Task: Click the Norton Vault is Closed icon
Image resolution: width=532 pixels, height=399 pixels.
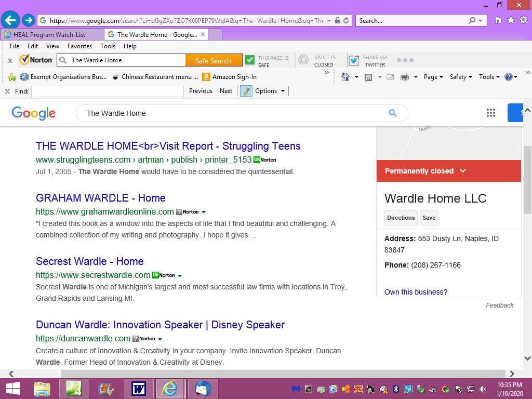Action: tap(303, 60)
